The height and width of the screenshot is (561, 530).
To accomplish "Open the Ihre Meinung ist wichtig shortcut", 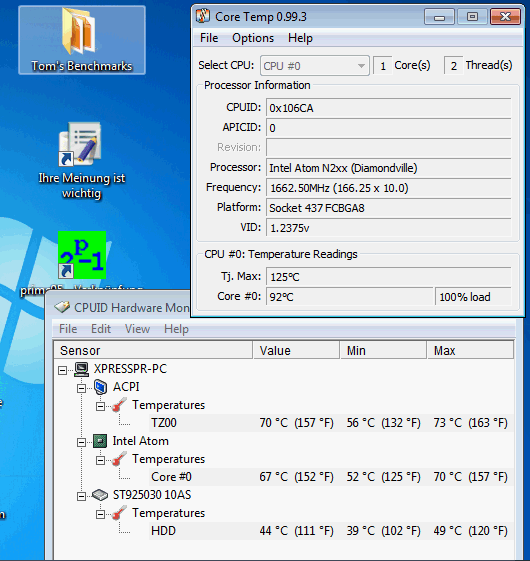I will [81, 145].
